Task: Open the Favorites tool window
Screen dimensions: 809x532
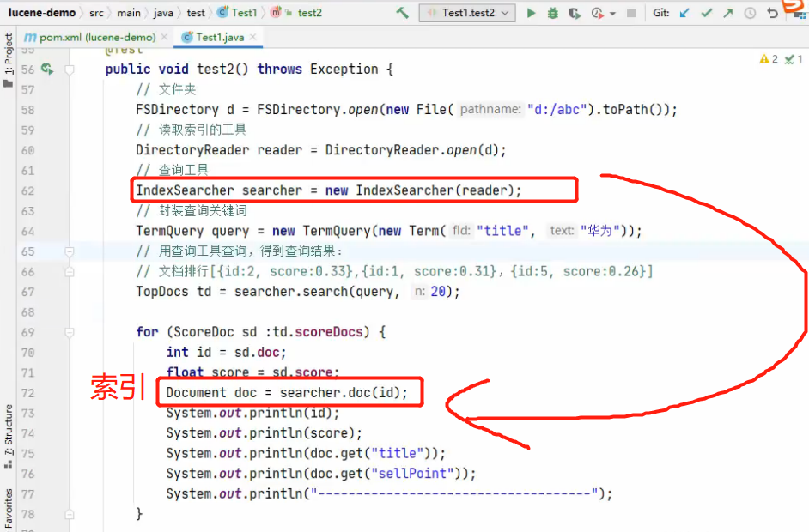Action: click(x=9, y=510)
